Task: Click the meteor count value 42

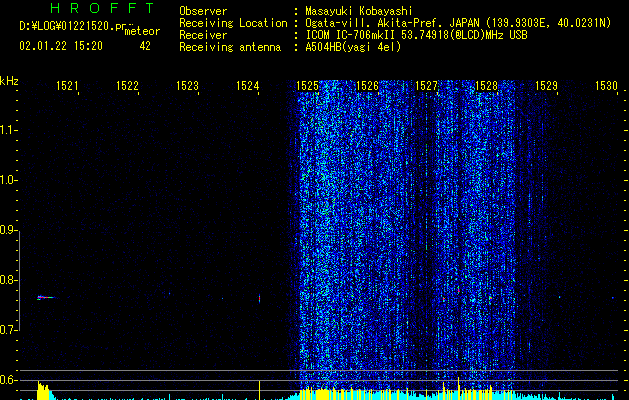Action: pos(145,46)
